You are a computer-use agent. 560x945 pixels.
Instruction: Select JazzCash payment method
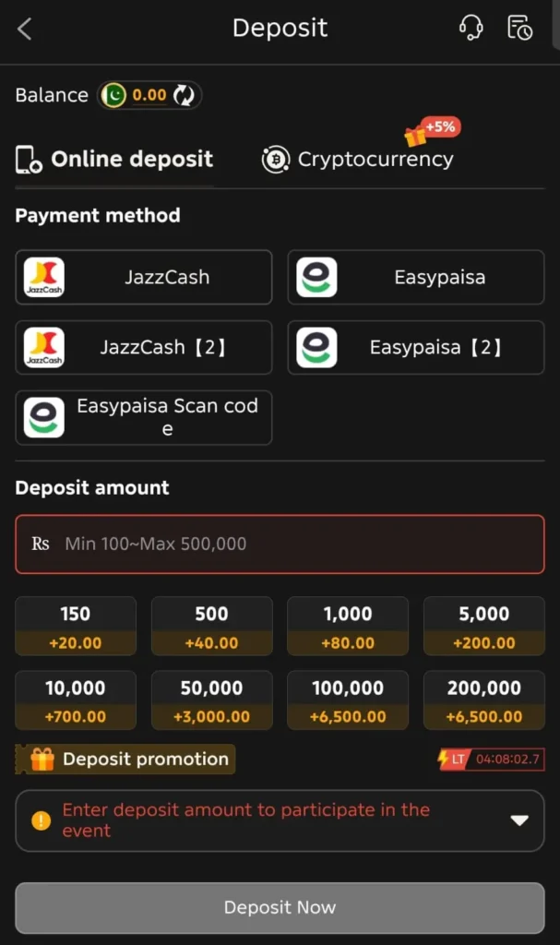click(x=144, y=277)
